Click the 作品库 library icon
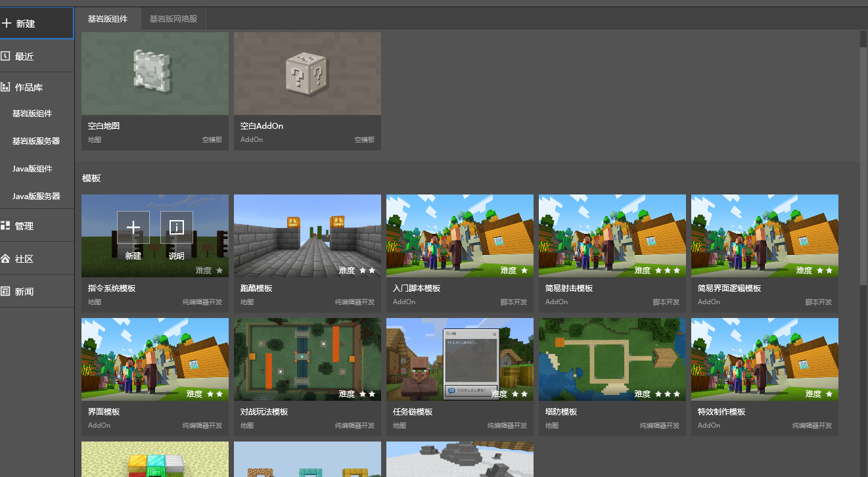Screen dimensions: 868x477 coord(5,87)
